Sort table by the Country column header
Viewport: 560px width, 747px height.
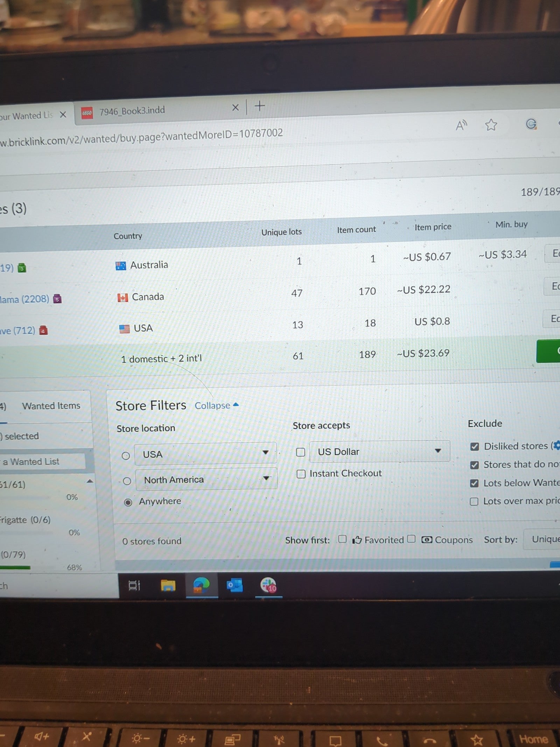pos(128,236)
